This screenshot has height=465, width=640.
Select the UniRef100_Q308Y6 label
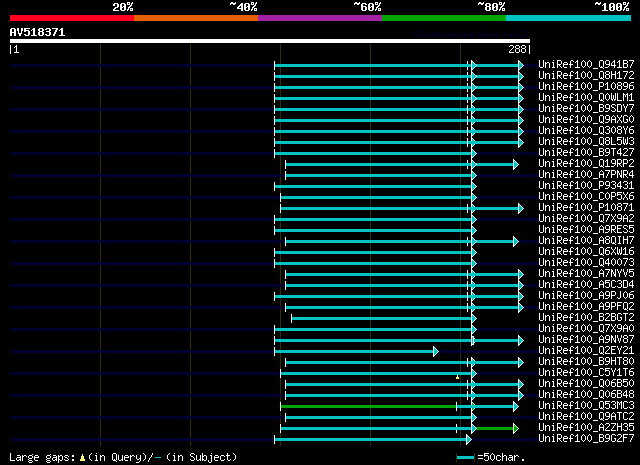coord(586,131)
